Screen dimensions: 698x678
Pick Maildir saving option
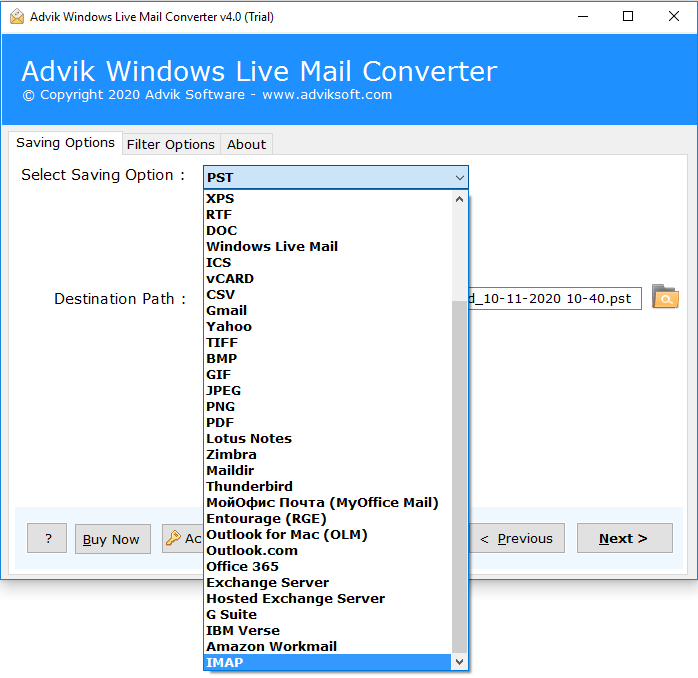point(328,471)
